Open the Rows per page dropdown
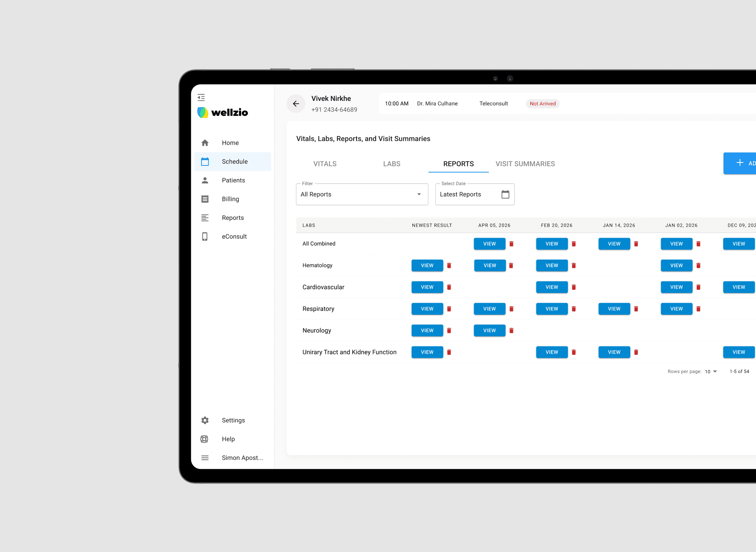This screenshot has height=552, width=756. (x=711, y=371)
